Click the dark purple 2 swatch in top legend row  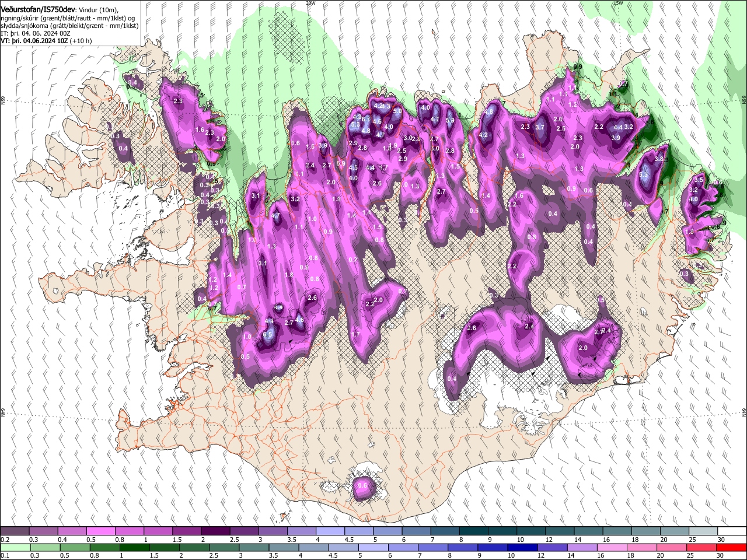[x=215, y=531]
